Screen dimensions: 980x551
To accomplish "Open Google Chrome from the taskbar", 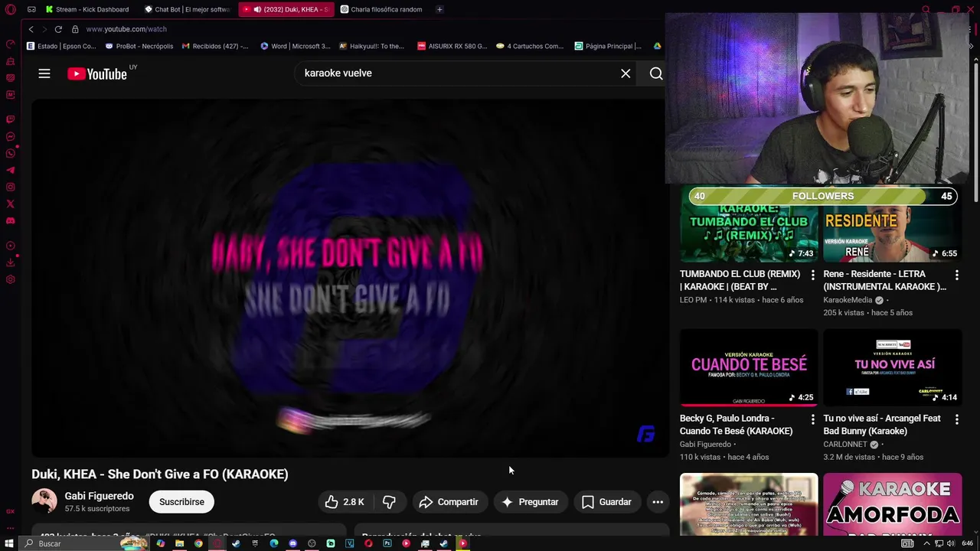I will coord(198,543).
